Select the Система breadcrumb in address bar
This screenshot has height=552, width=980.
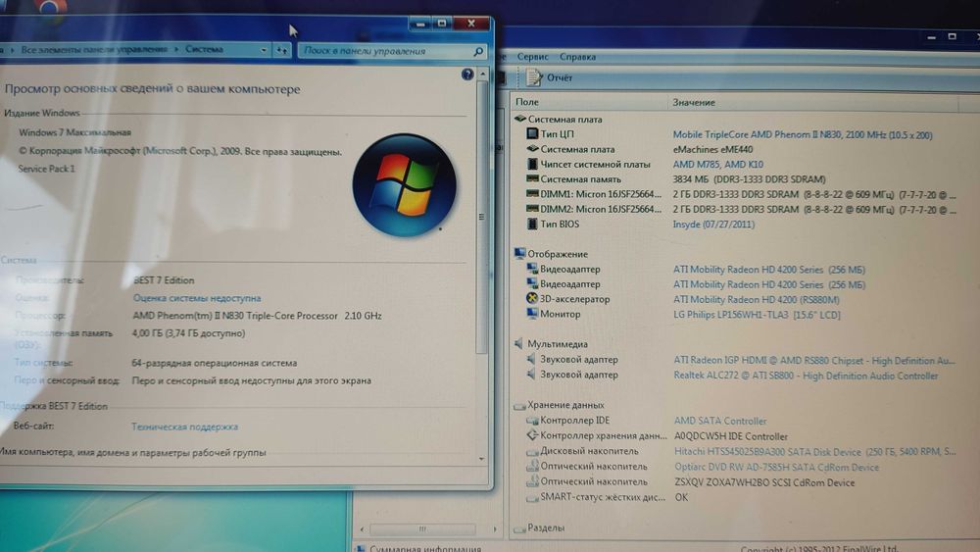204,49
